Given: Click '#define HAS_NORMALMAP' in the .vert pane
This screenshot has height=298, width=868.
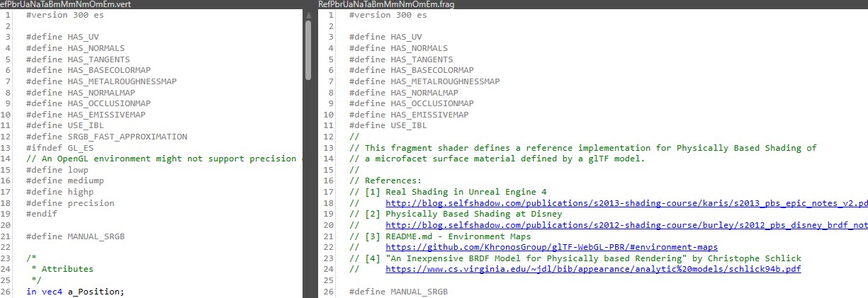Looking at the screenshot, I should [x=81, y=93].
